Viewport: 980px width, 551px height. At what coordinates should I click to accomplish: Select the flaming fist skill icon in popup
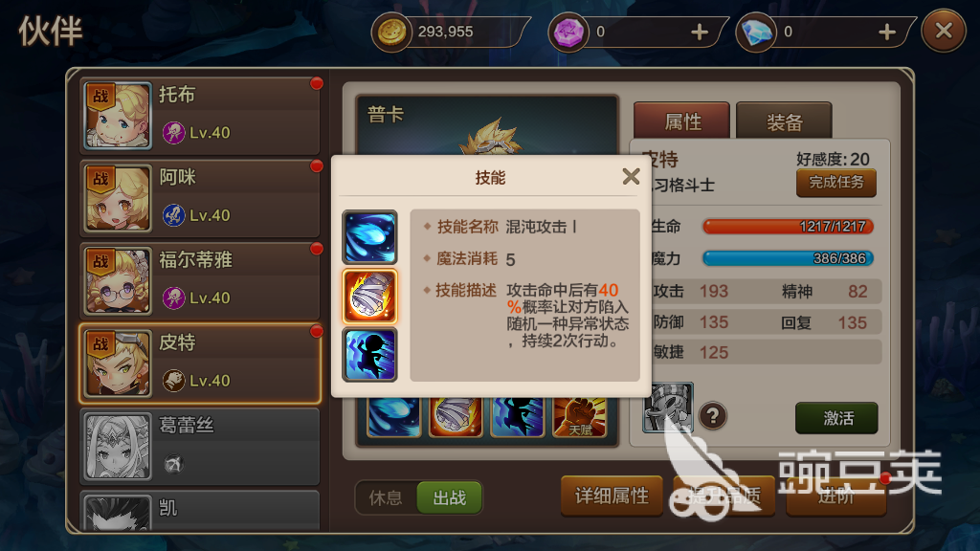pos(369,297)
